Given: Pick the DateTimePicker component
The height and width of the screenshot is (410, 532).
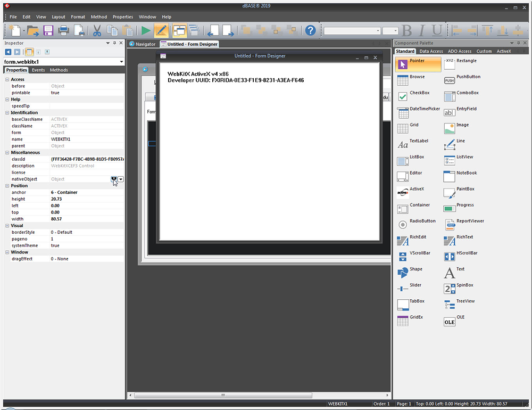Looking at the screenshot, I should click(x=418, y=112).
